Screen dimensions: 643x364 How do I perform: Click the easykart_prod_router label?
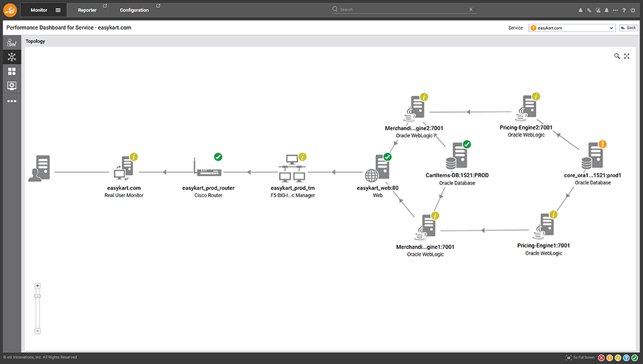(208, 188)
